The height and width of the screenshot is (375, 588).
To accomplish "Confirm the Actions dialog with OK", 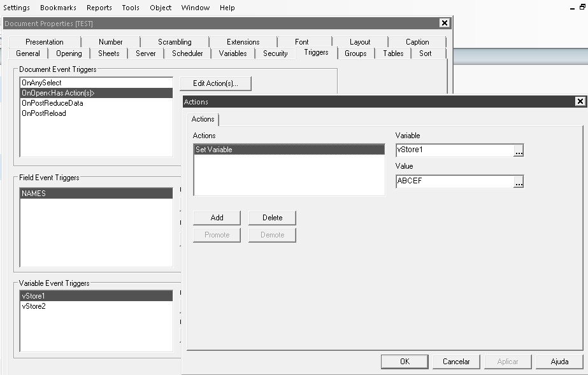I will coord(405,362).
